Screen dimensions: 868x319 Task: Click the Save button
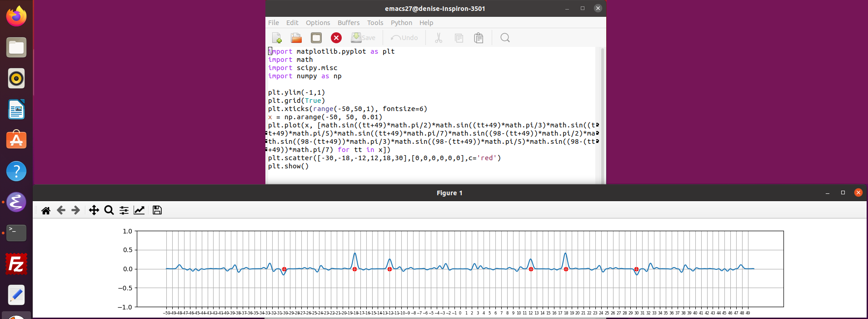coord(363,38)
